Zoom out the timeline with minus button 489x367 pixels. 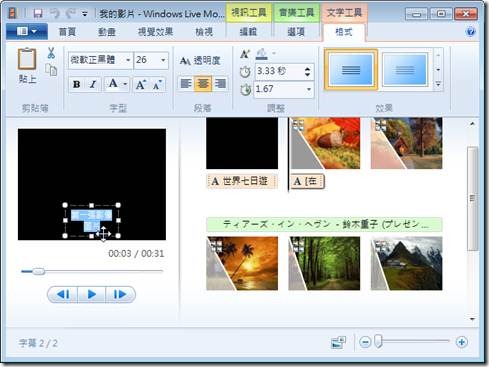pyautogui.click(x=365, y=342)
